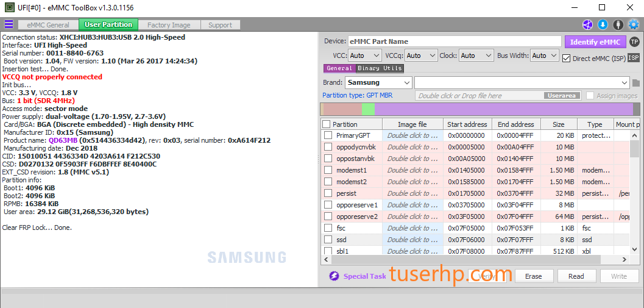Click the red 'VCCQ not properly connected' log line
644x308 pixels.
coord(52,77)
